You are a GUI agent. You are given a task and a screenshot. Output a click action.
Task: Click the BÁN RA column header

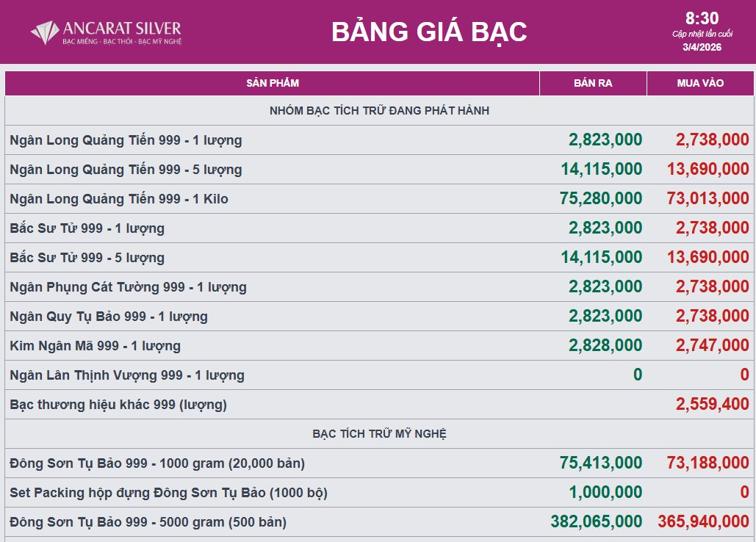(593, 83)
